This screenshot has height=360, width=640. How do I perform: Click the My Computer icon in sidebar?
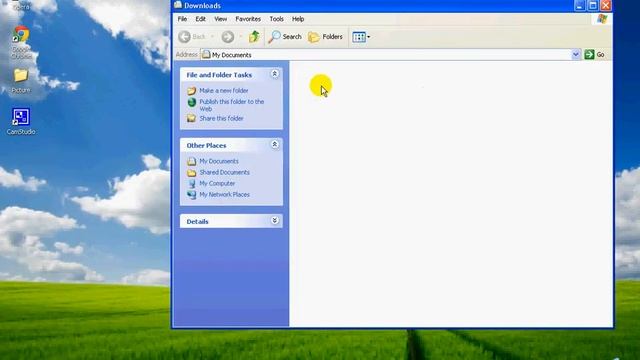191,184
